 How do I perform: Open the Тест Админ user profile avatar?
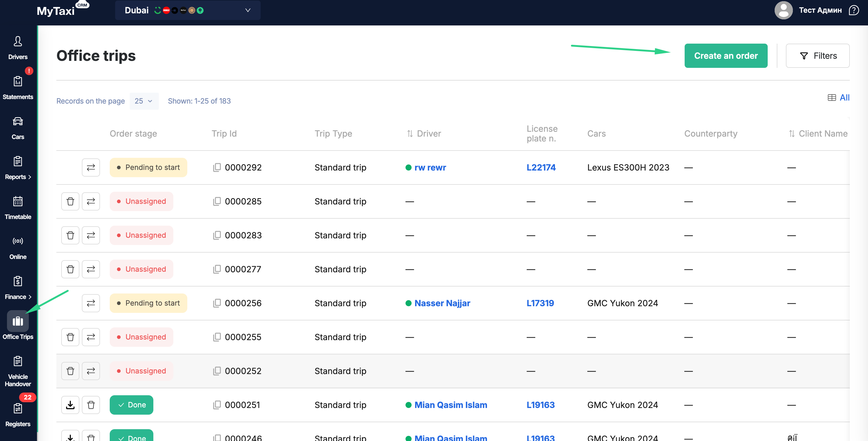[783, 10]
